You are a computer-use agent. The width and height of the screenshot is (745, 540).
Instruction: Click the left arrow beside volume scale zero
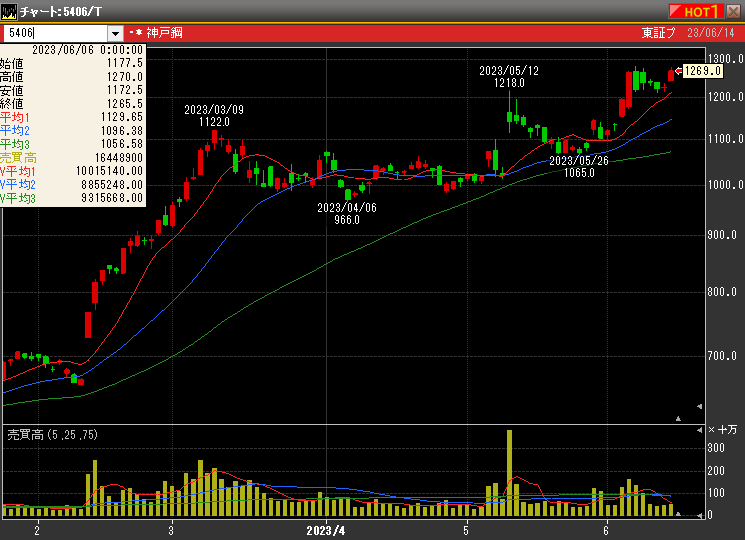pos(699,515)
